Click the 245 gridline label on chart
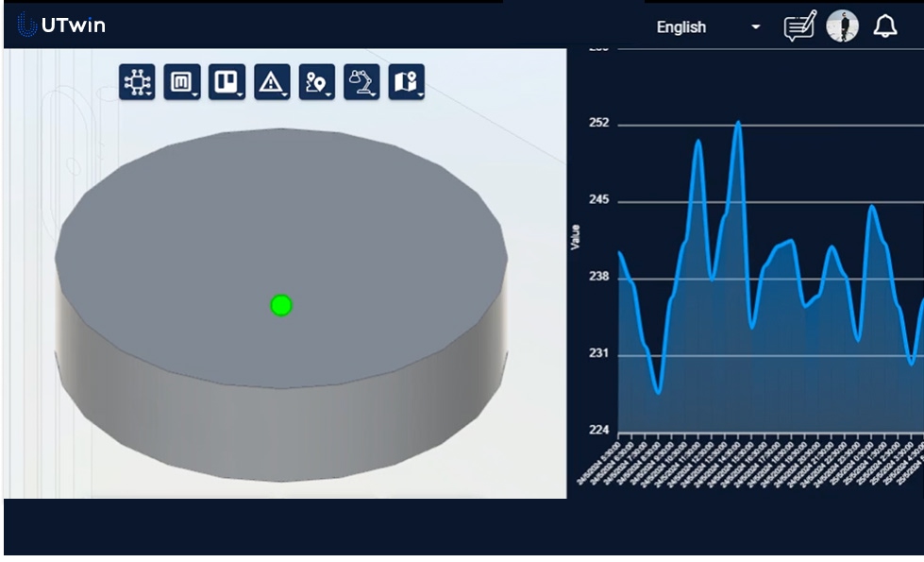This screenshot has width=924, height=562. click(599, 201)
